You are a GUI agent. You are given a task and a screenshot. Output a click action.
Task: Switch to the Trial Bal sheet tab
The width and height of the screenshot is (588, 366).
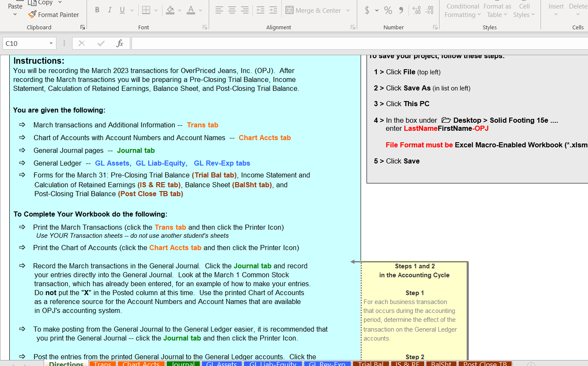click(x=371, y=363)
